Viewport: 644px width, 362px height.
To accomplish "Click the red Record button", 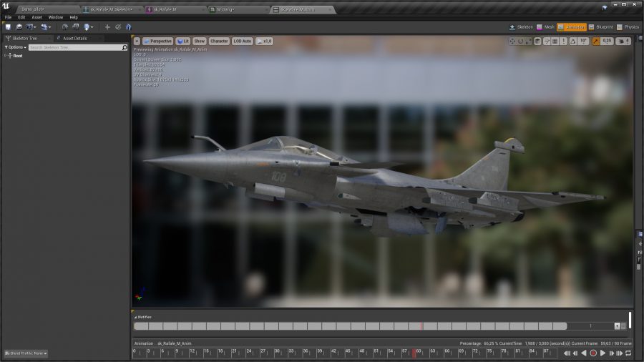I will pos(593,353).
